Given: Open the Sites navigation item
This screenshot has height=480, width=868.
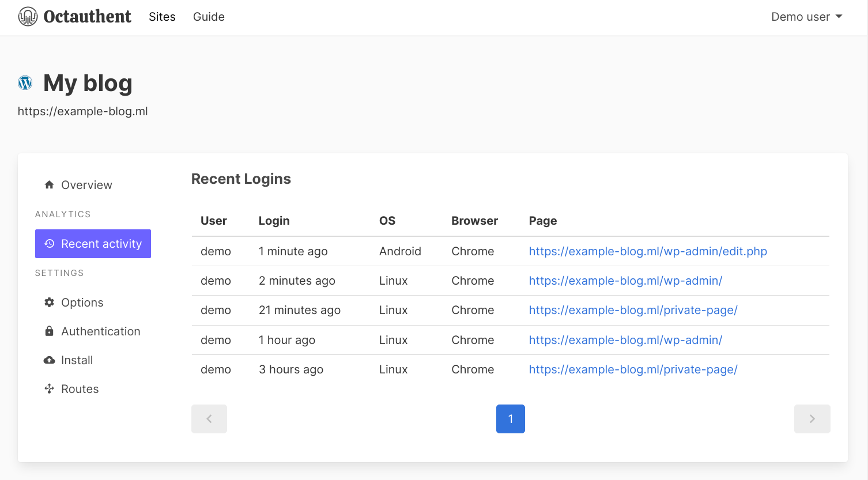Looking at the screenshot, I should tap(162, 17).
